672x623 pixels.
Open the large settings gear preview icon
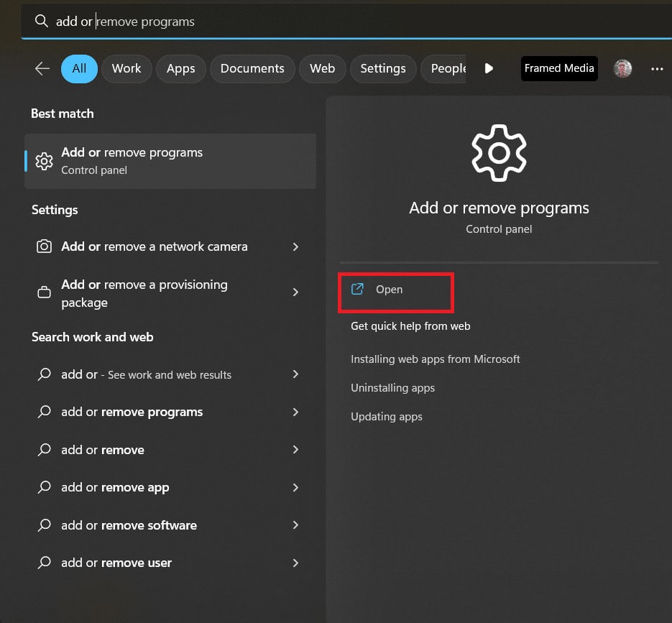coord(499,152)
